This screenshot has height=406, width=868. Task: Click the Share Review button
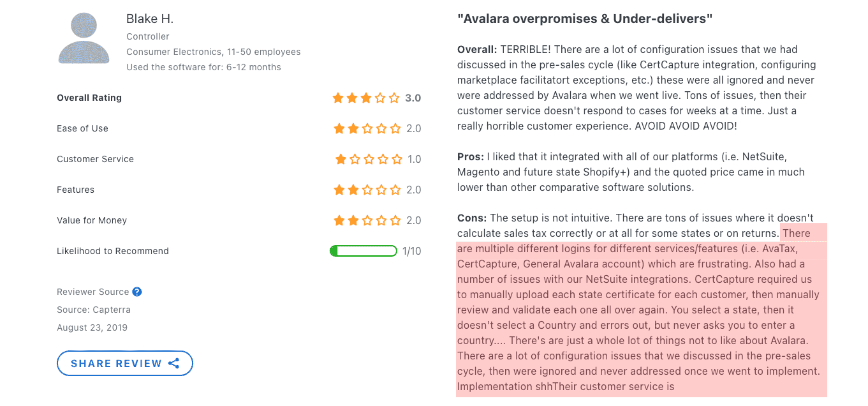pyautogui.click(x=125, y=363)
